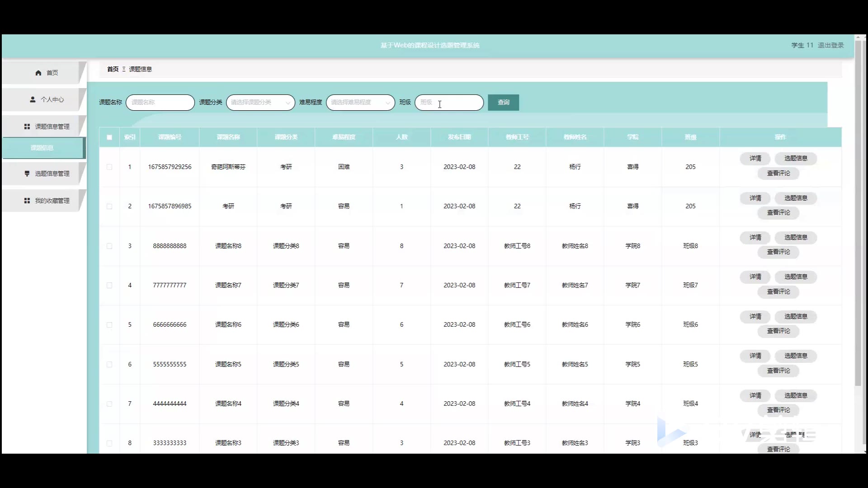This screenshot has height=488, width=868.
Task: Click 详情 button for row 1
Action: point(755,158)
